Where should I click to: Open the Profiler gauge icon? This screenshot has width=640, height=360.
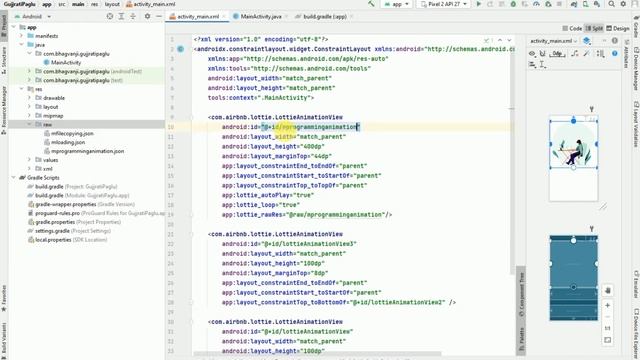point(536,4)
